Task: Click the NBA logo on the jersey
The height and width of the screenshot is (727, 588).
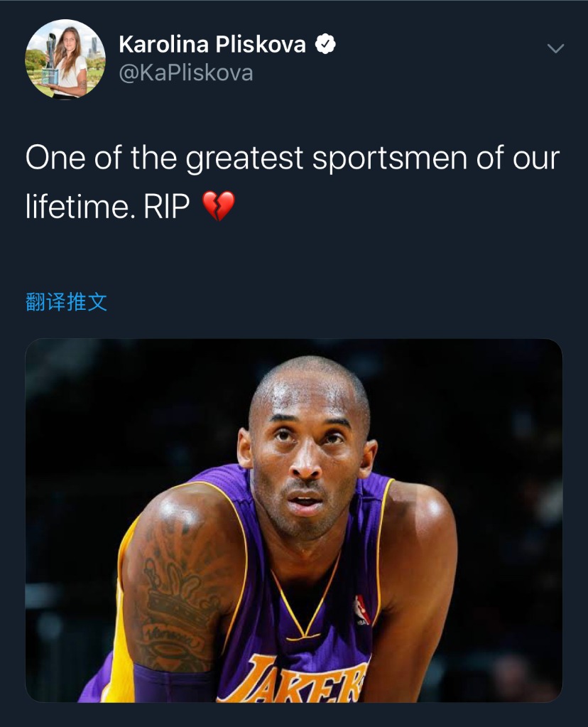Action: pyautogui.click(x=361, y=609)
